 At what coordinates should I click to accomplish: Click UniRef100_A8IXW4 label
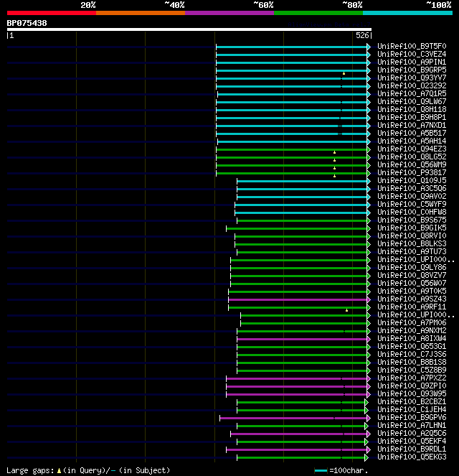click(x=412, y=338)
